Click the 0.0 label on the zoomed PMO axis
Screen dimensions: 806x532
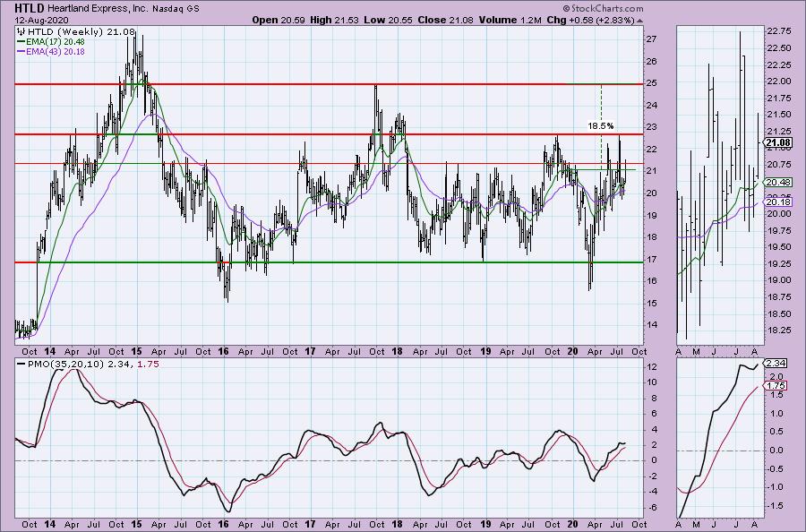(776, 450)
